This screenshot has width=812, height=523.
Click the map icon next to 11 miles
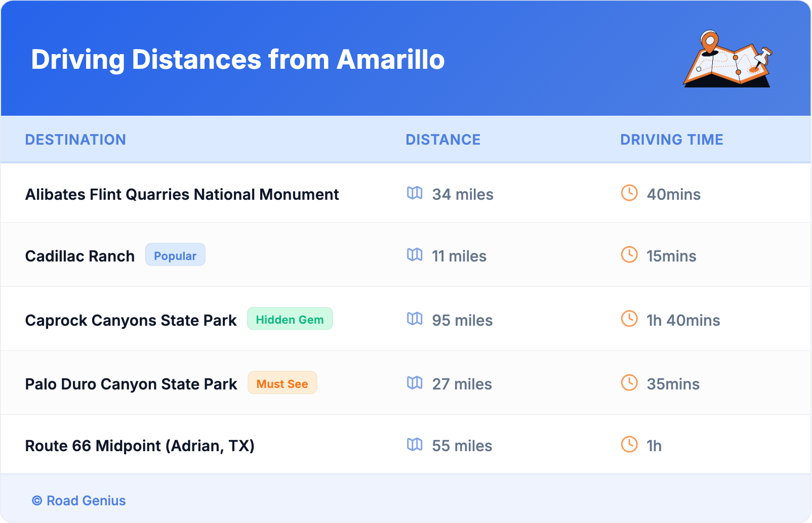(415, 255)
